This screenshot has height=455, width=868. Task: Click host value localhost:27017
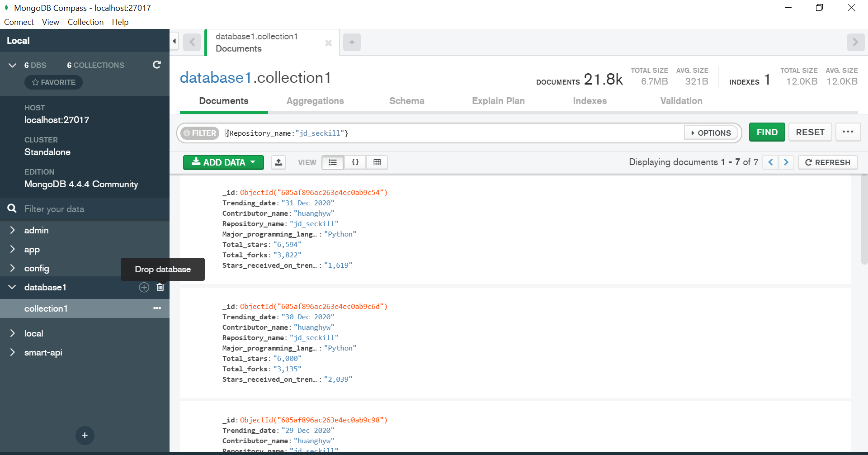click(57, 120)
